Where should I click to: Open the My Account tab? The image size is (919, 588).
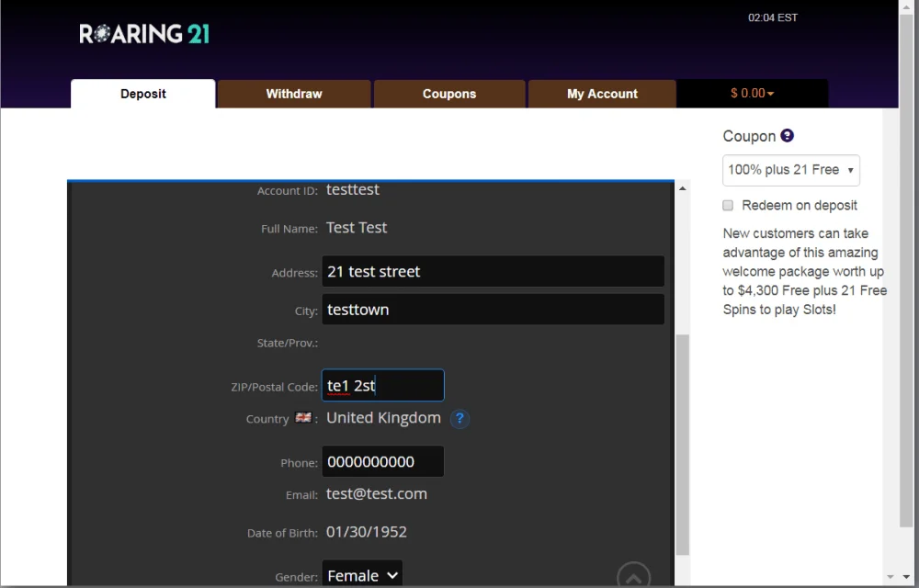[x=602, y=94]
